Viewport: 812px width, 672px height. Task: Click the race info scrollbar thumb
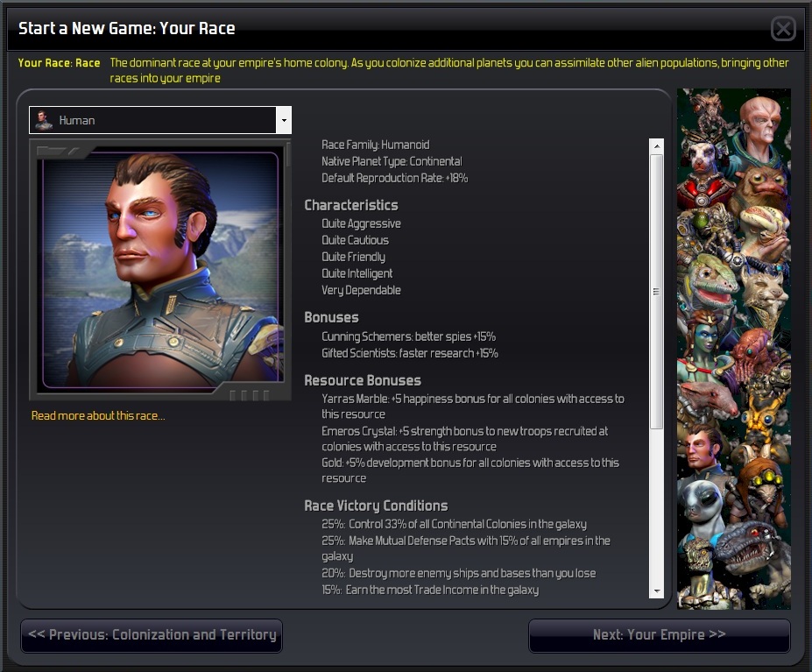click(x=657, y=292)
